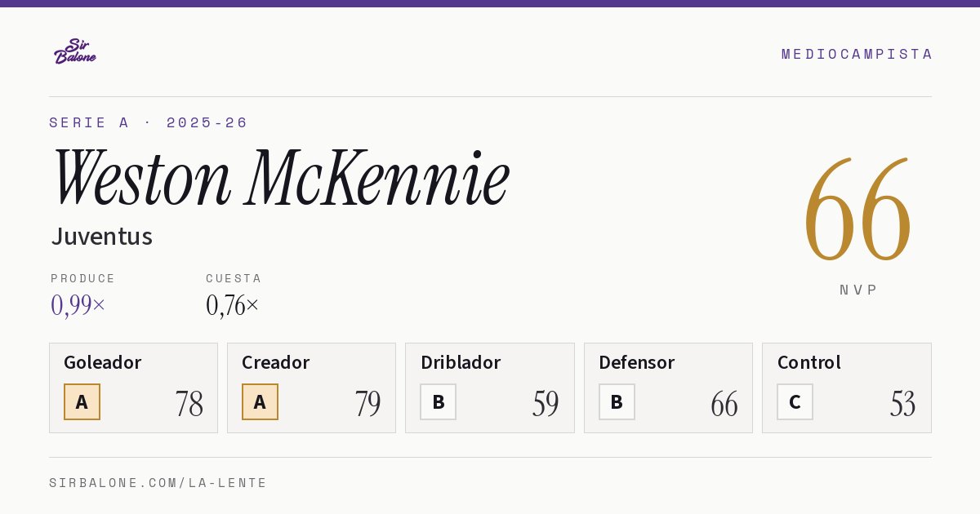Viewport: 980px width, 514px height.
Task: Click the large 66 NVP score
Action: 857,210
